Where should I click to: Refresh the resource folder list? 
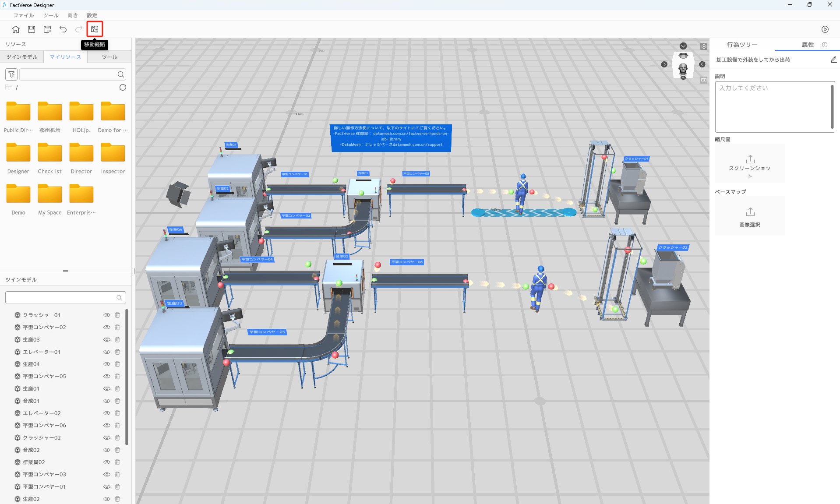tap(123, 88)
